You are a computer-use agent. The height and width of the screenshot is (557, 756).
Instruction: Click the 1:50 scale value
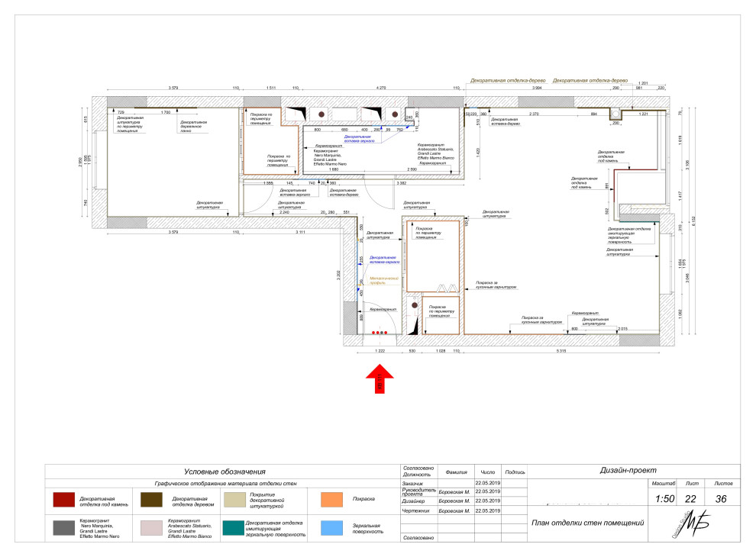tap(666, 498)
